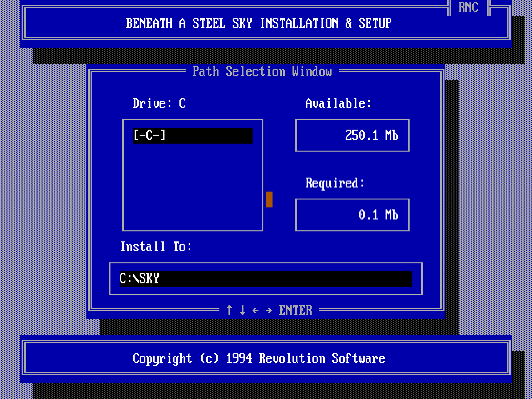Click the 'Drive: C' label
Image resolution: width=532 pixels, height=399 pixels.
[x=159, y=103]
